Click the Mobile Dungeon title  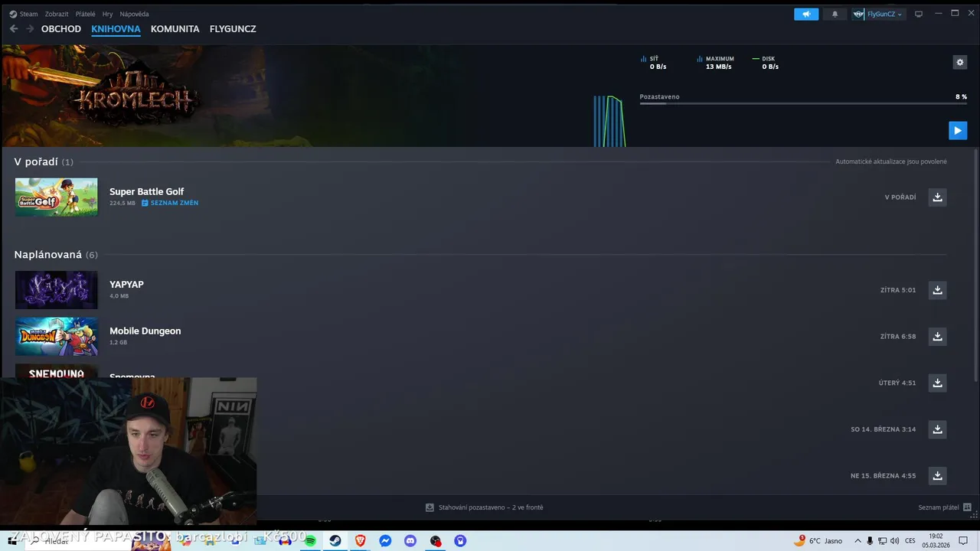tap(145, 331)
